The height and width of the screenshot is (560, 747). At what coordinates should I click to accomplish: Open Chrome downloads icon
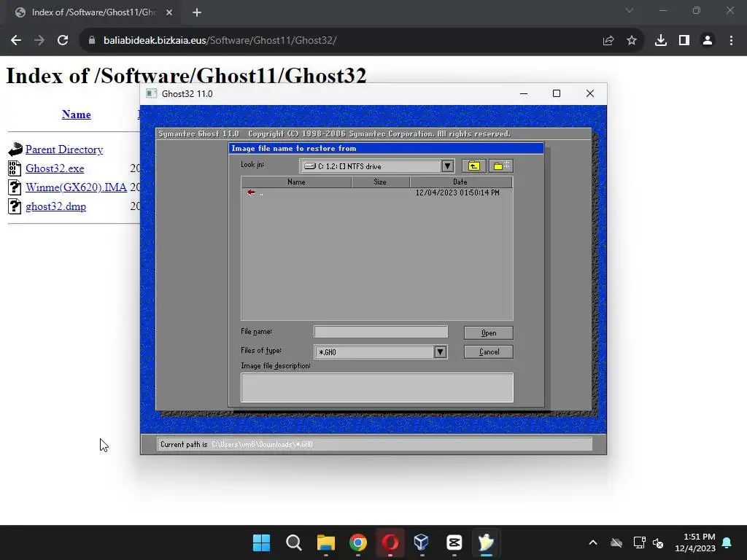point(661,41)
